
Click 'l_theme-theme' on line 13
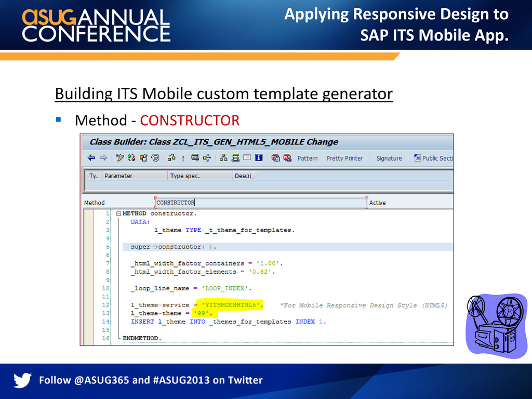tap(156, 313)
